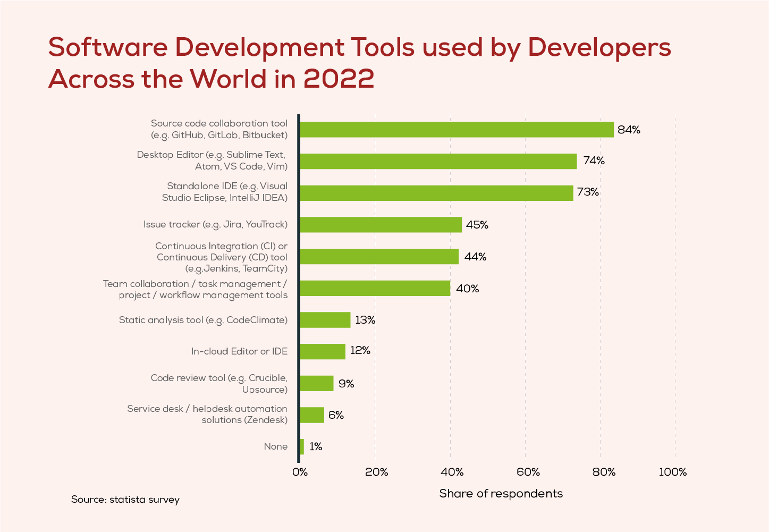The width and height of the screenshot is (769, 532).
Task: Click the '12%' value label
Action: pyautogui.click(x=360, y=350)
